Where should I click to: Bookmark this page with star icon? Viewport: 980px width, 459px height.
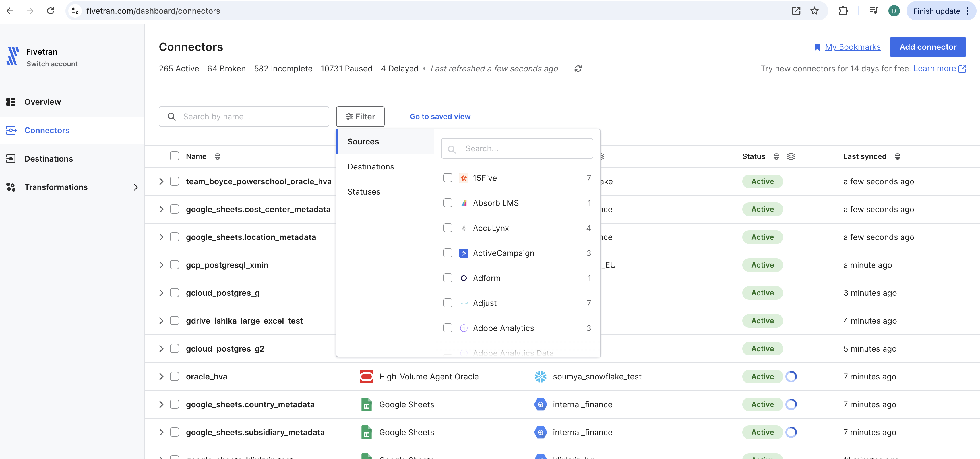pos(814,11)
